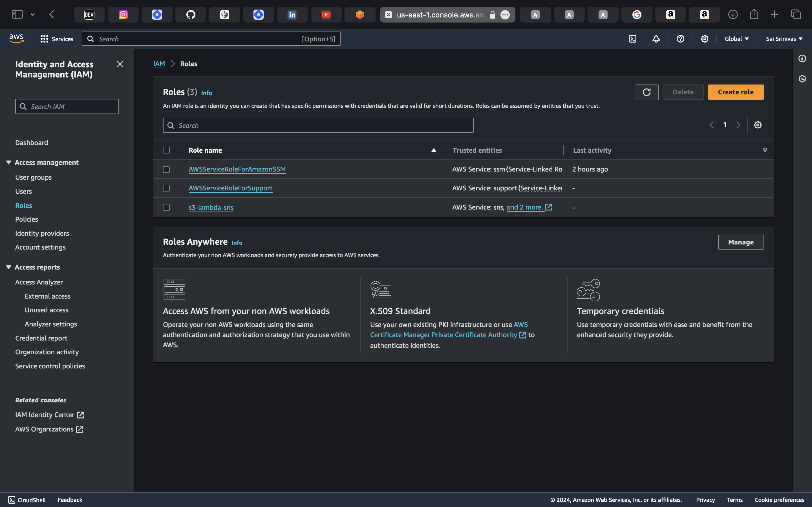Tick the s3-lambda-sns role checkbox
The image size is (812, 507).
tap(166, 207)
